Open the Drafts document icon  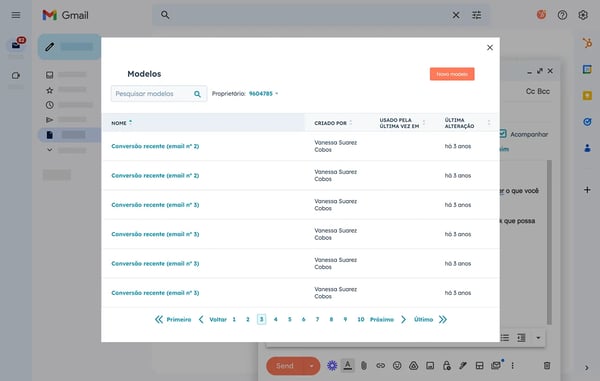click(49, 135)
